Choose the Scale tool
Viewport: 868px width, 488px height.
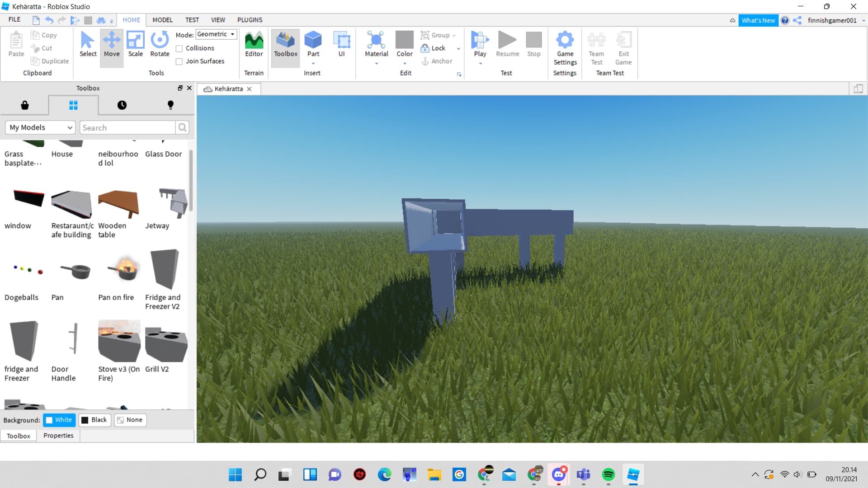[x=135, y=44]
